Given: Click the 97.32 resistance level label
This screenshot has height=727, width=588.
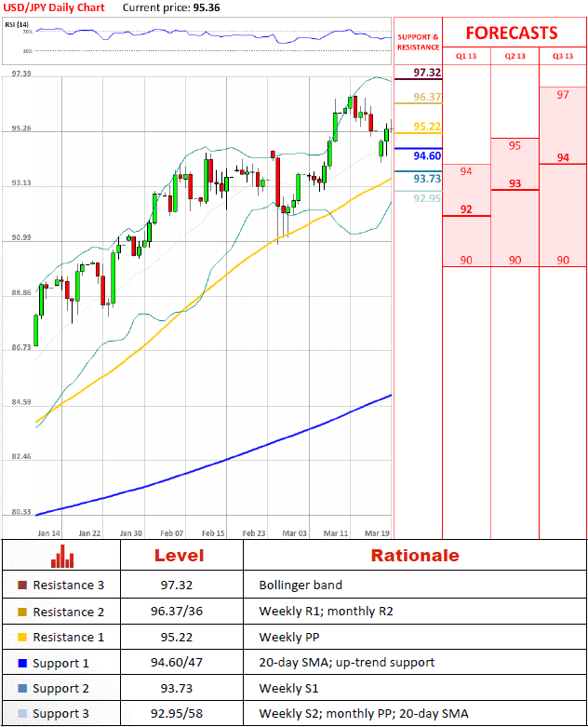Looking at the screenshot, I should (x=427, y=73).
